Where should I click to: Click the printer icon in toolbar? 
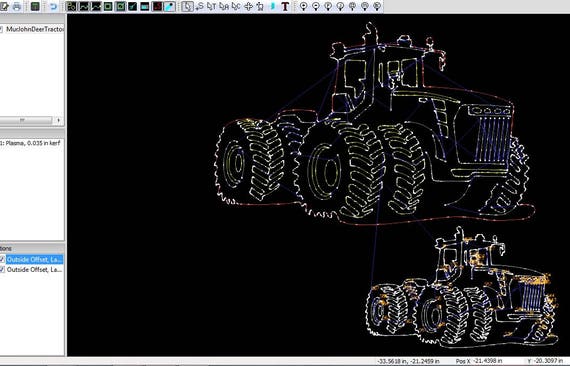17,7
